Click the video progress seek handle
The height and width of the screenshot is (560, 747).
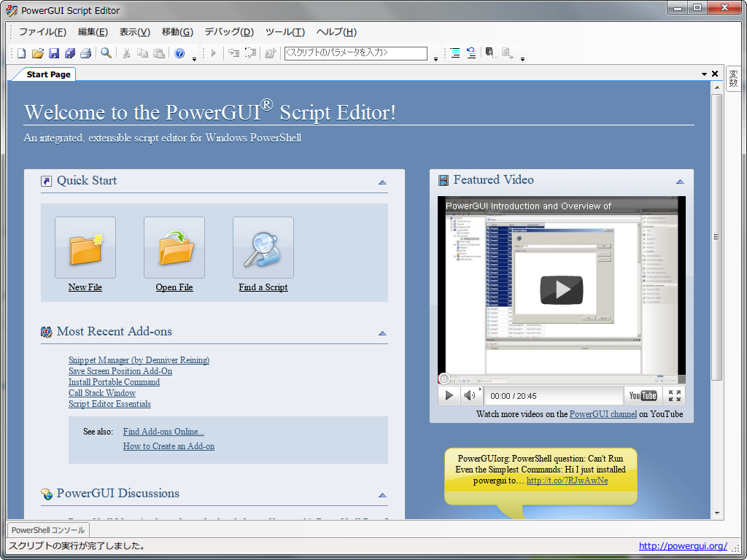click(x=444, y=378)
